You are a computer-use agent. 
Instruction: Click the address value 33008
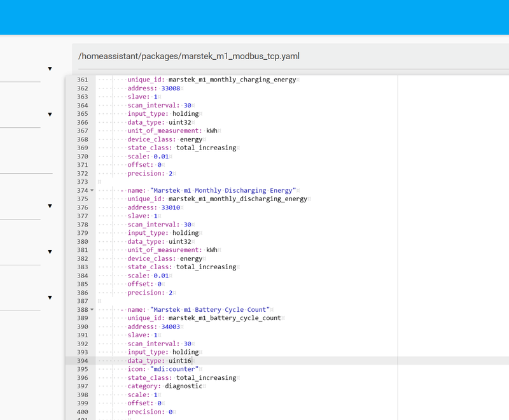pyautogui.click(x=171, y=88)
